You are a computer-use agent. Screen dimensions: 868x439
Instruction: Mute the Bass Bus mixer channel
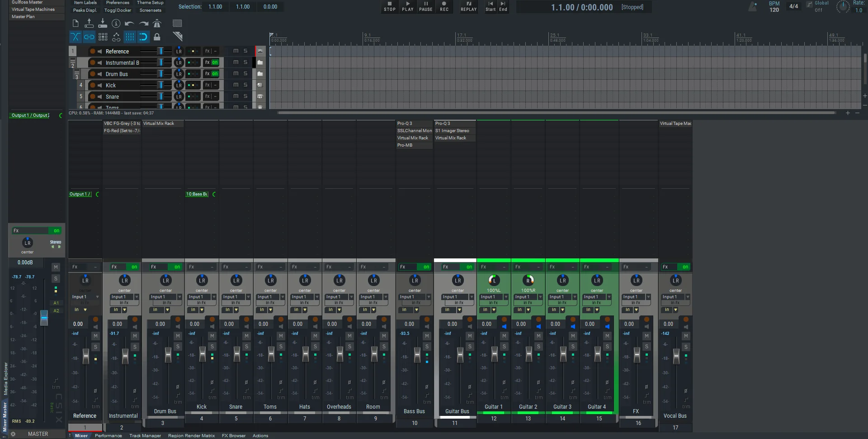[427, 336]
